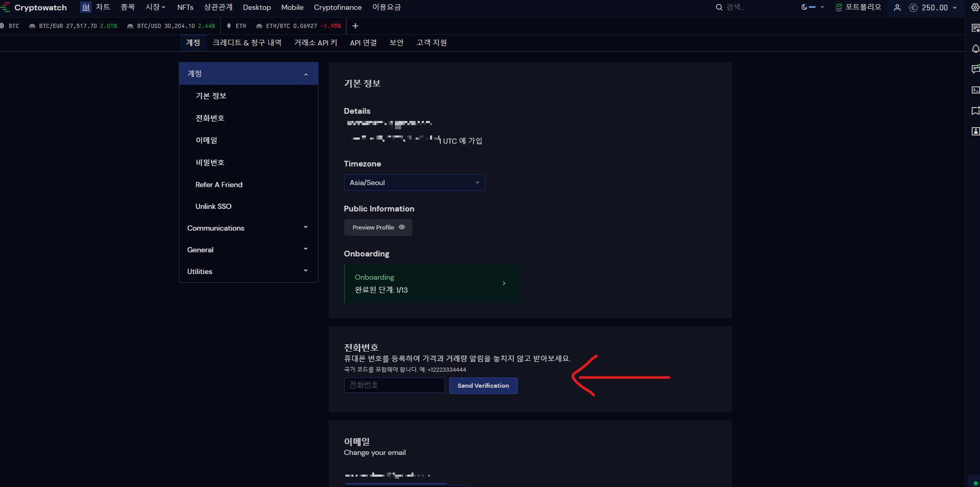
Task: Open the chart view bar-chart icon
Action: coord(86,7)
